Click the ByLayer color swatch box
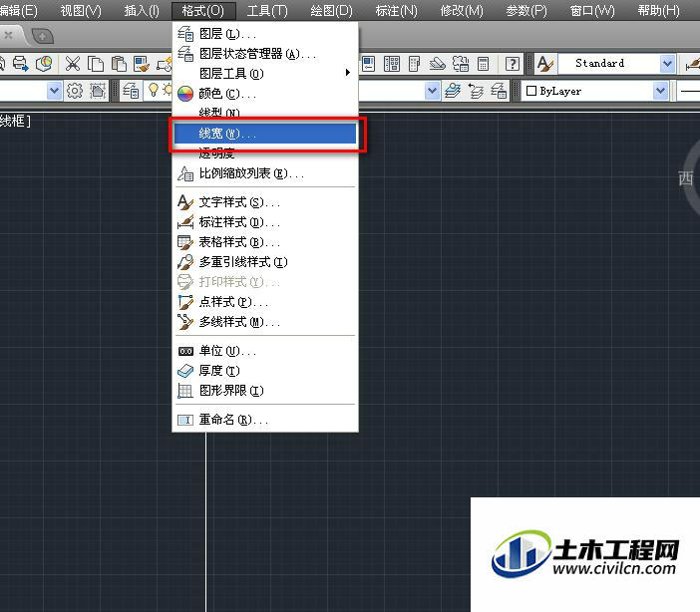700x612 pixels. coord(531,91)
